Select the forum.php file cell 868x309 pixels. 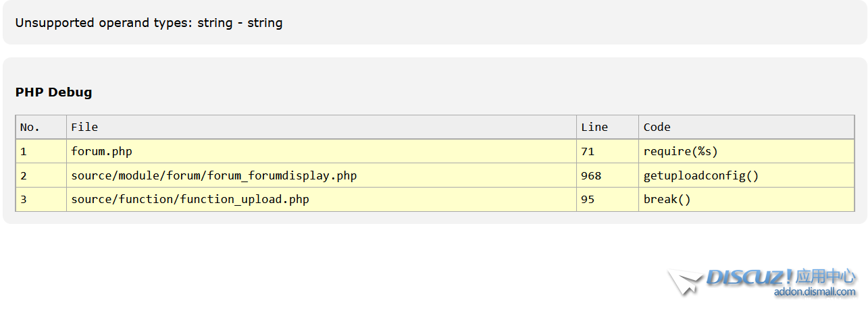[101, 151]
